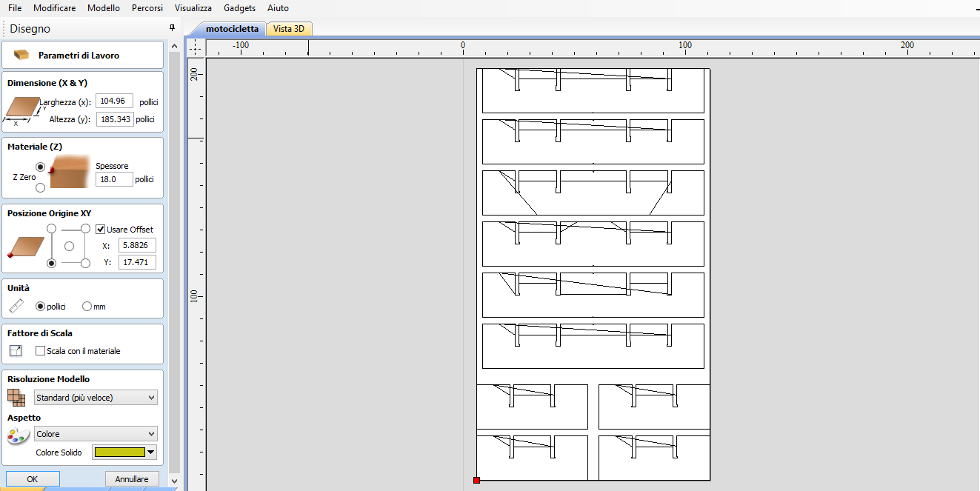Click the offset Y value field

coord(137,262)
